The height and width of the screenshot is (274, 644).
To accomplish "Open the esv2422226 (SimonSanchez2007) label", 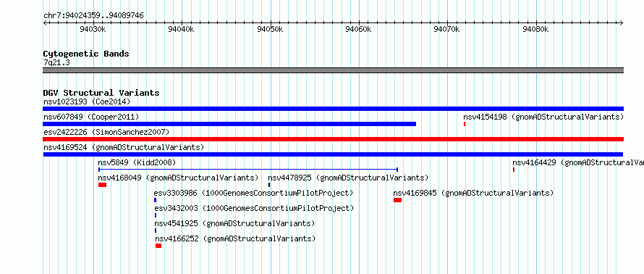I will 106,132.
